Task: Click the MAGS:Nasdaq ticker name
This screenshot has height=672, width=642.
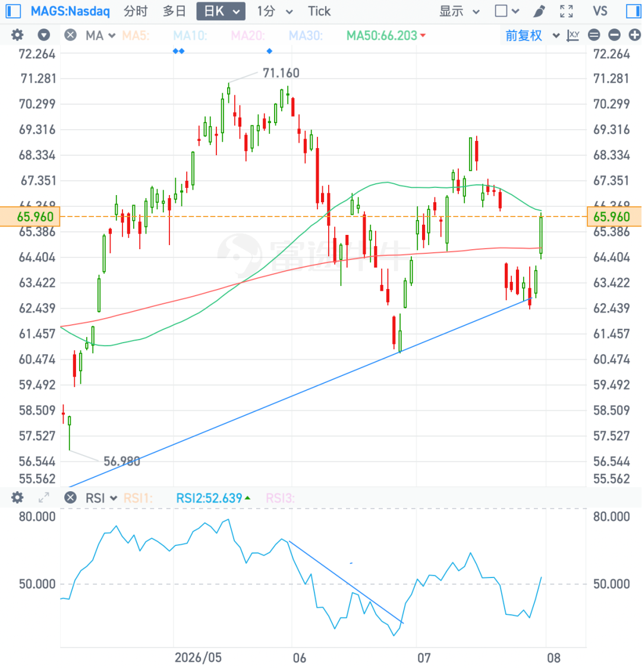Action: tap(70, 11)
